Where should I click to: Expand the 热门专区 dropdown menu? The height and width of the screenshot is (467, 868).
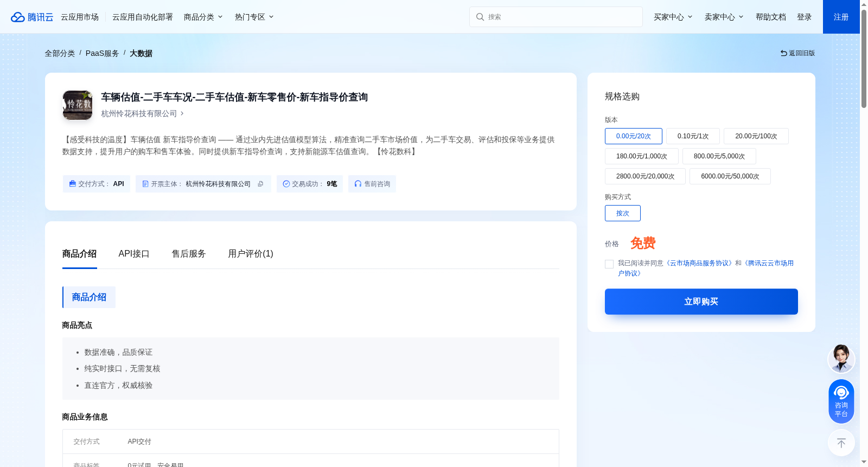tap(254, 17)
